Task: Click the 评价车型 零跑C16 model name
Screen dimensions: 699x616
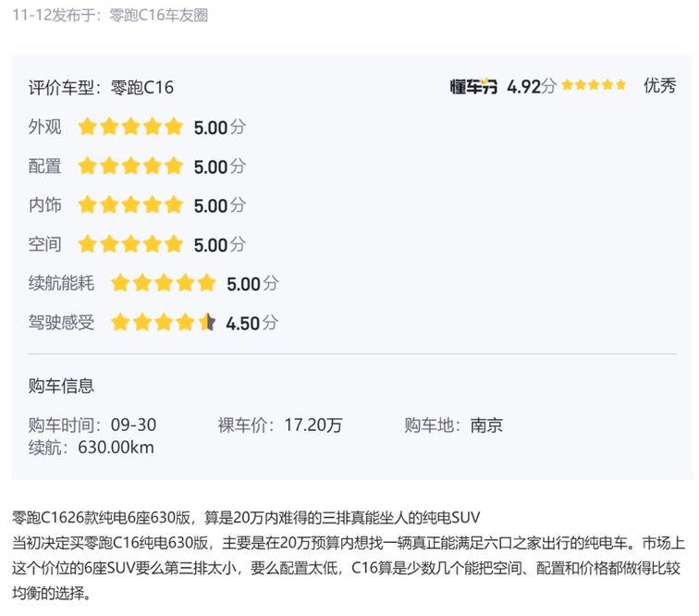Action: tap(140, 88)
